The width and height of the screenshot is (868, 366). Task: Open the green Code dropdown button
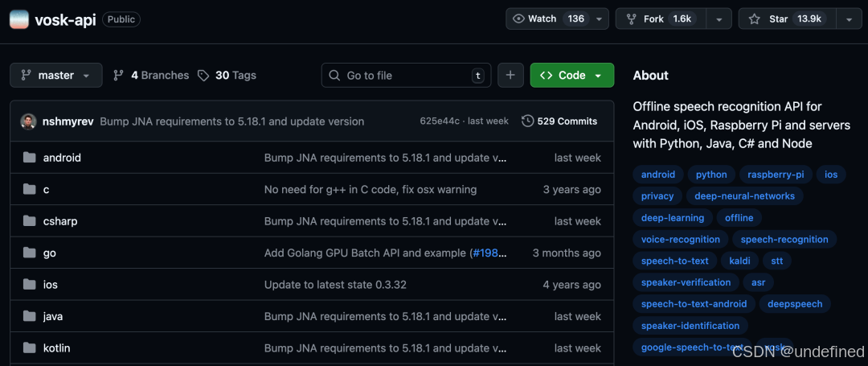pos(572,76)
